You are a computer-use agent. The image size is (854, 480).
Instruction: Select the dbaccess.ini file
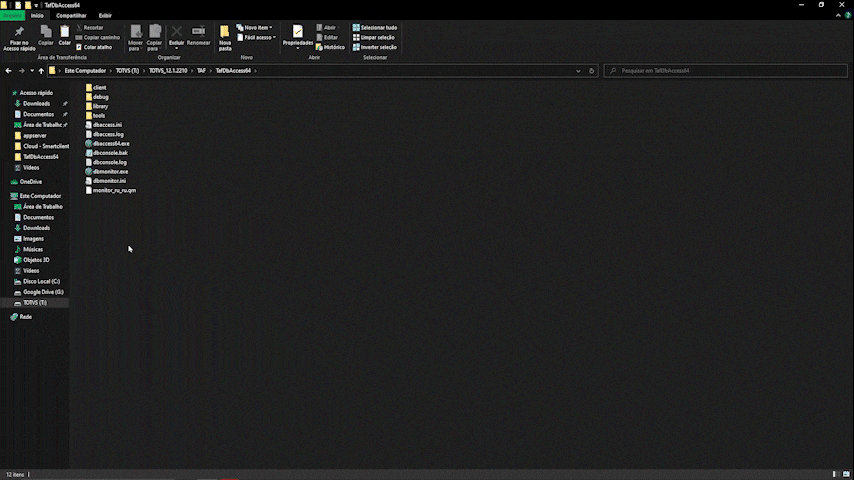coord(103,125)
